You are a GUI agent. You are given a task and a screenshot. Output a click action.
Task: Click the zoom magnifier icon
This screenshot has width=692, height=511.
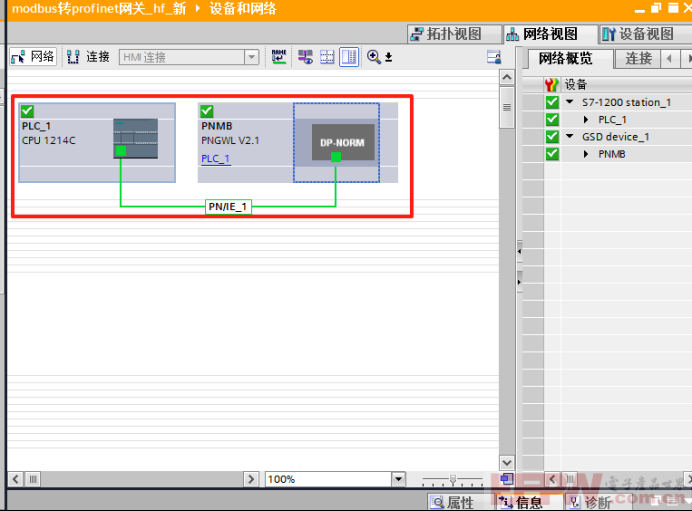(x=373, y=56)
